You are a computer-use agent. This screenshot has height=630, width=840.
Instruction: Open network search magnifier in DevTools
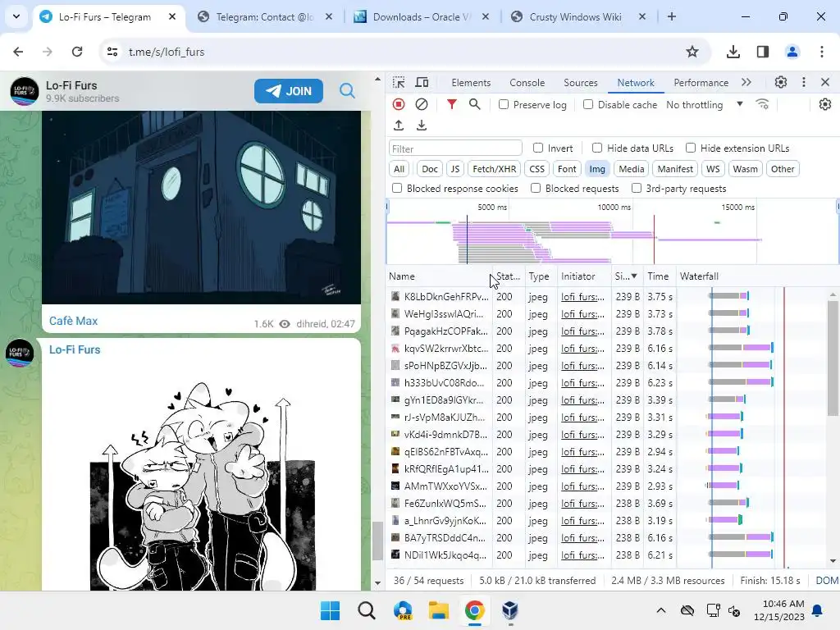tap(475, 104)
